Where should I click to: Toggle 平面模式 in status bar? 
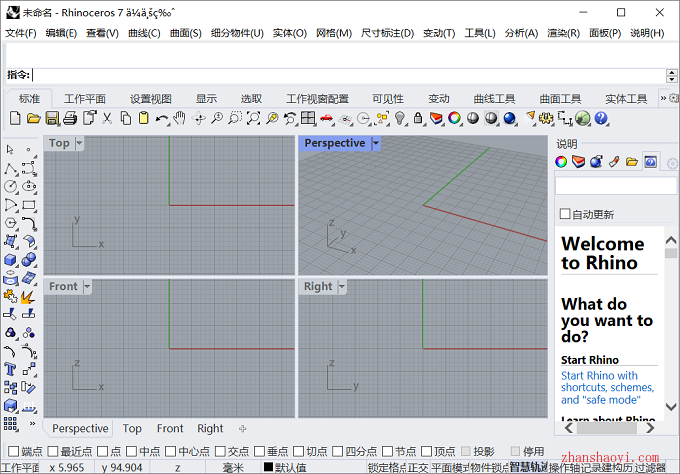[449, 467]
